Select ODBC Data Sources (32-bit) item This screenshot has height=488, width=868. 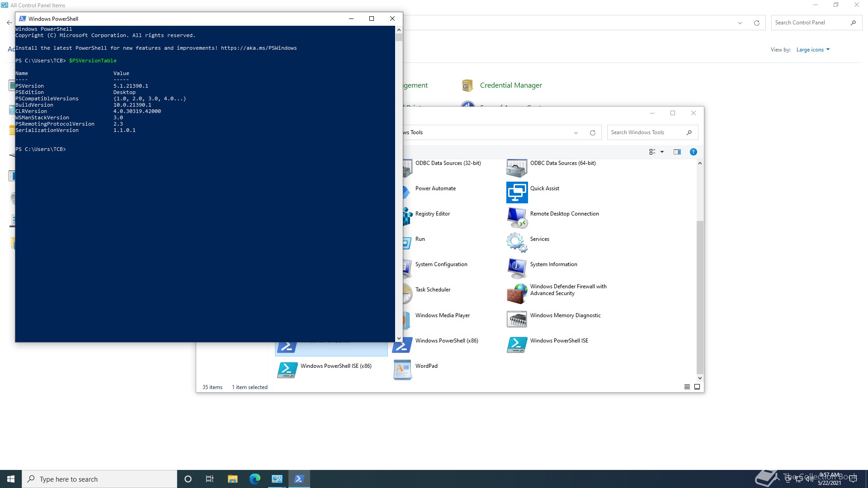[448, 163]
